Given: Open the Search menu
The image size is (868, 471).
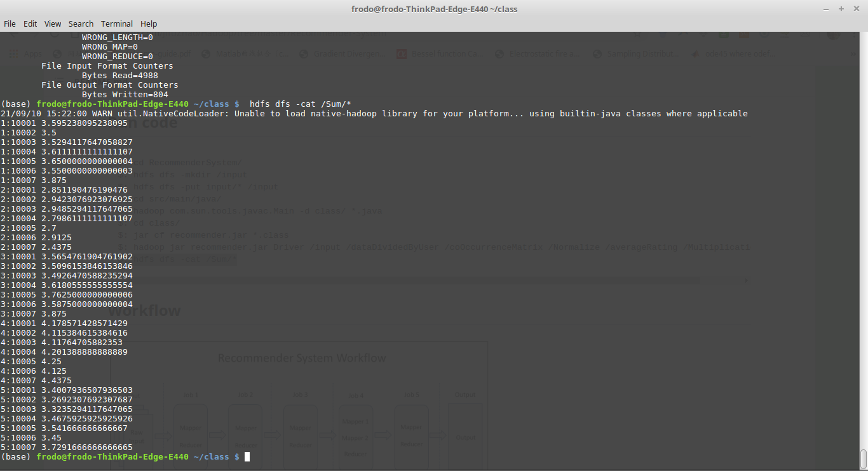Looking at the screenshot, I should [x=81, y=24].
